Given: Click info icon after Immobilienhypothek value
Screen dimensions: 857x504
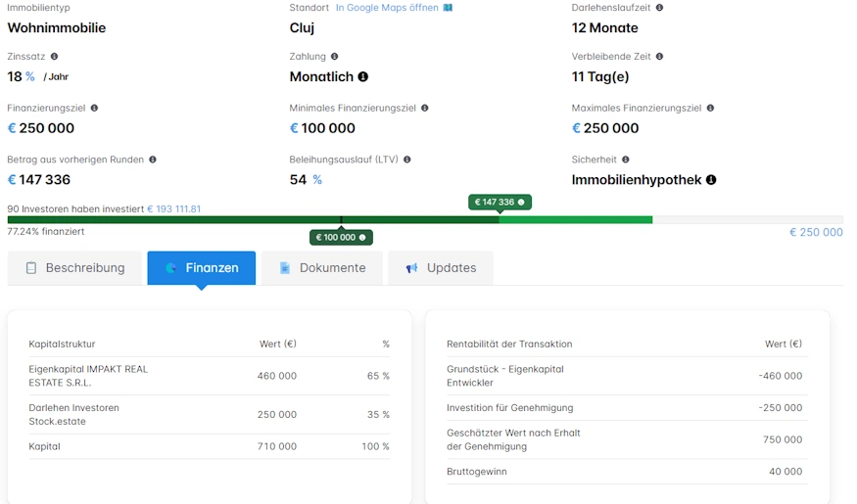Looking at the screenshot, I should pos(711,180).
